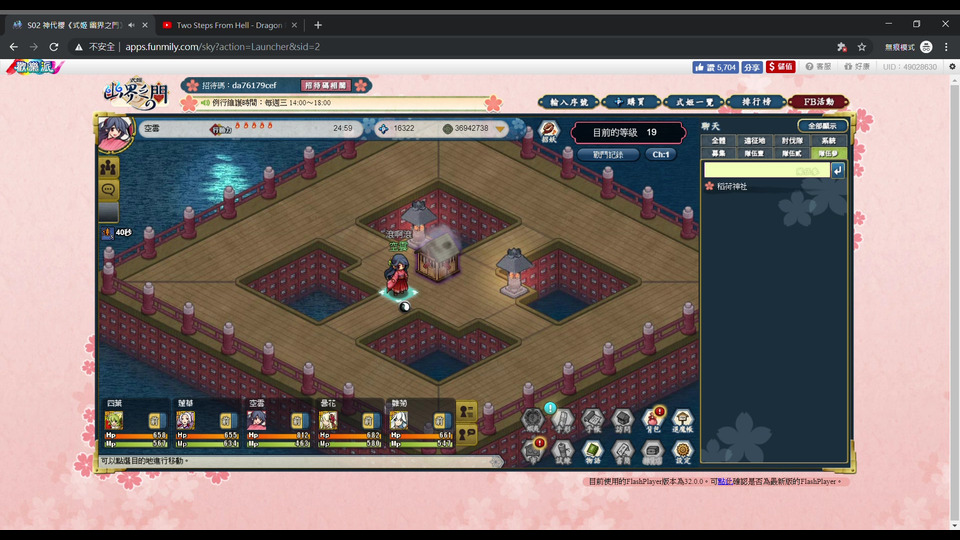The width and height of the screenshot is (960, 540).
Task: Open the 退魔帳 signboard icon
Action: [x=682, y=420]
